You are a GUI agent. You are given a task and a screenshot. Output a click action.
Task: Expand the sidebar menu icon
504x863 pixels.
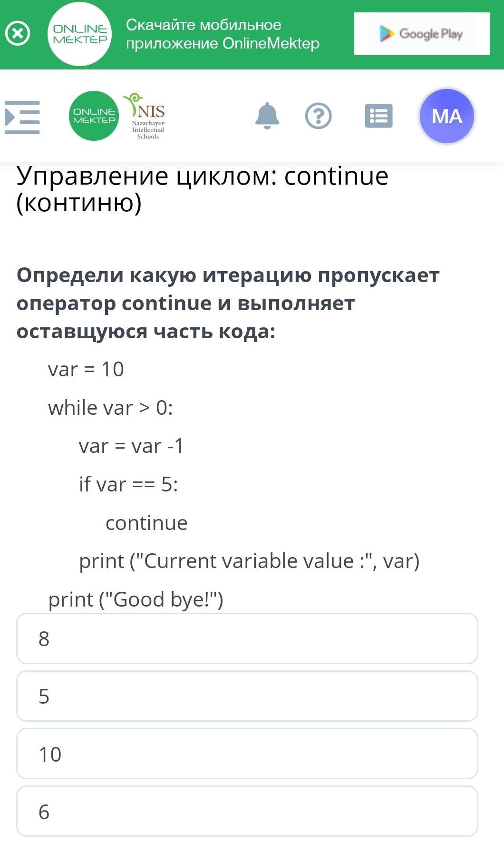click(22, 117)
